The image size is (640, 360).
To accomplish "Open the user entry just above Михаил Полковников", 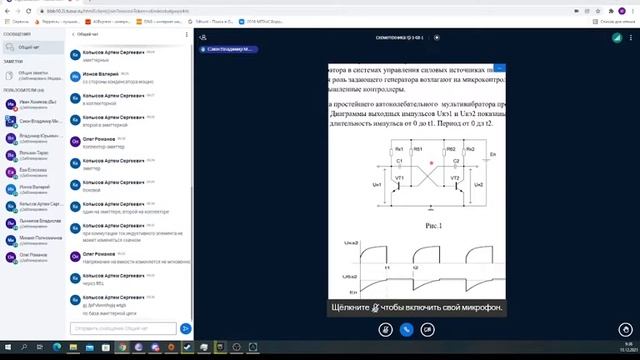I will [x=33, y=224].
